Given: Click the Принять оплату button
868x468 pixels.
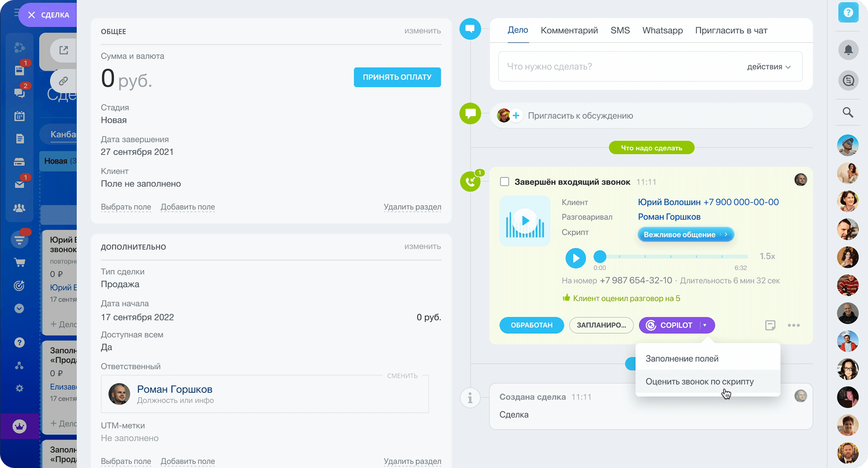Looking at the screenshot, I should pos(397,77).
